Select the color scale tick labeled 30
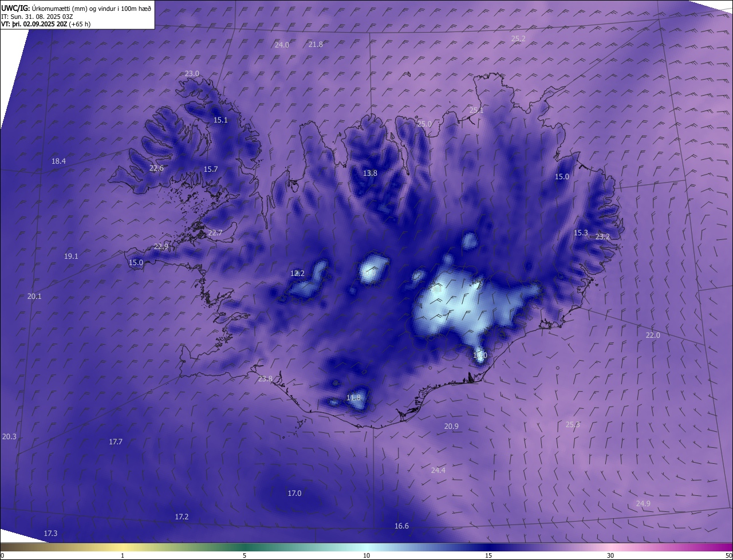 610,555
